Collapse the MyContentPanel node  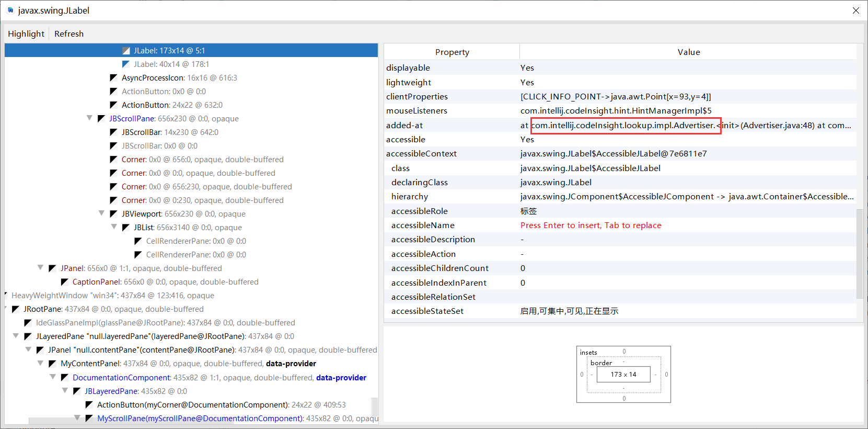[x=40, y=363]
